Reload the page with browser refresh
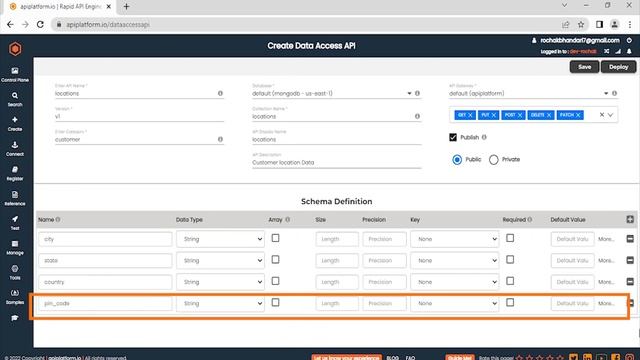 point(40,24)
